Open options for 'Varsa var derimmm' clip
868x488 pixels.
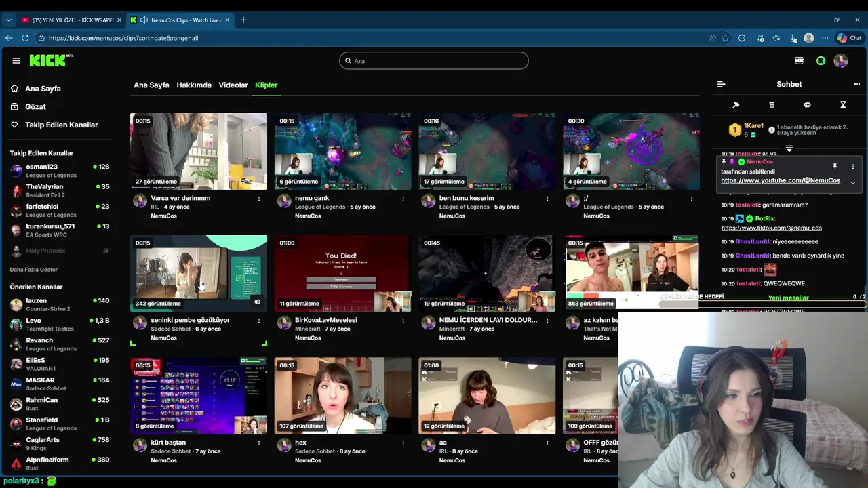[259, 199]
